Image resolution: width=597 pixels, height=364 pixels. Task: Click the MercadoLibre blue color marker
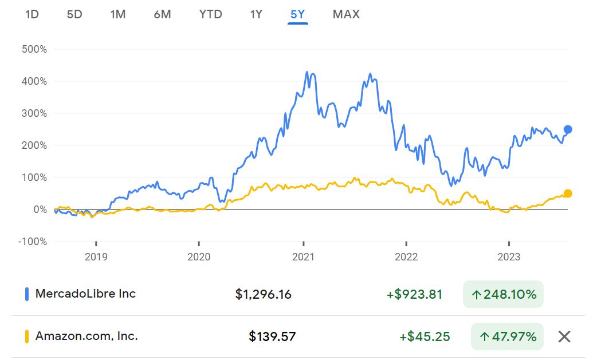coord(26,294)
